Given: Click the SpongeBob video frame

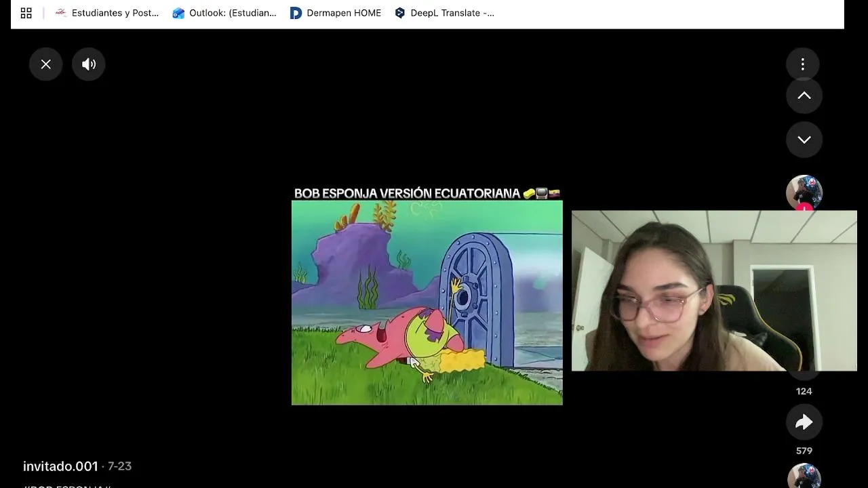Looking at the screenshot, I should point(427,303).
